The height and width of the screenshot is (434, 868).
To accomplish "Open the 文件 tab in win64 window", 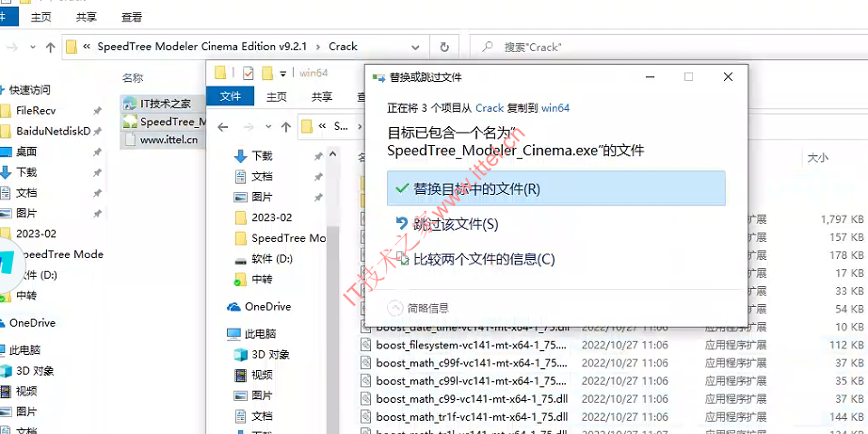I will [231, 96].
